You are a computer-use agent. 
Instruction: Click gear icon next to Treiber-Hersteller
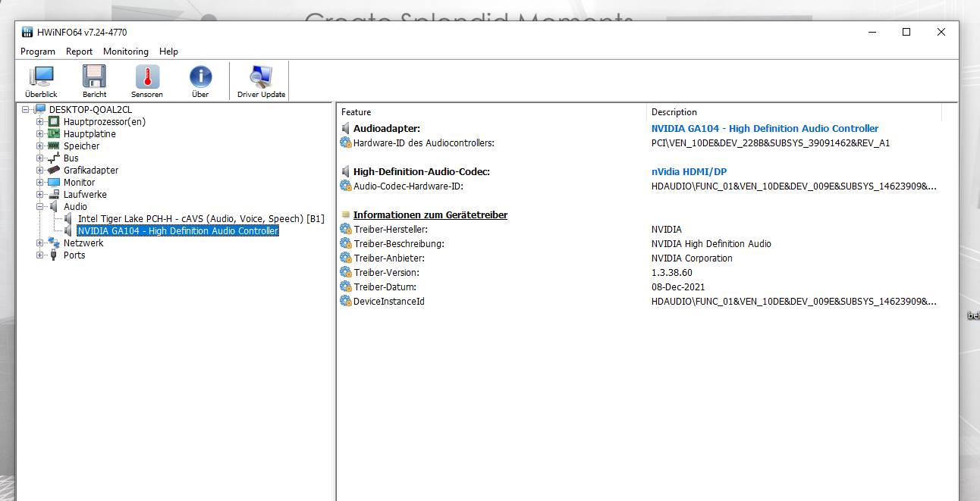pyautogui.click(x=346, y=230)
